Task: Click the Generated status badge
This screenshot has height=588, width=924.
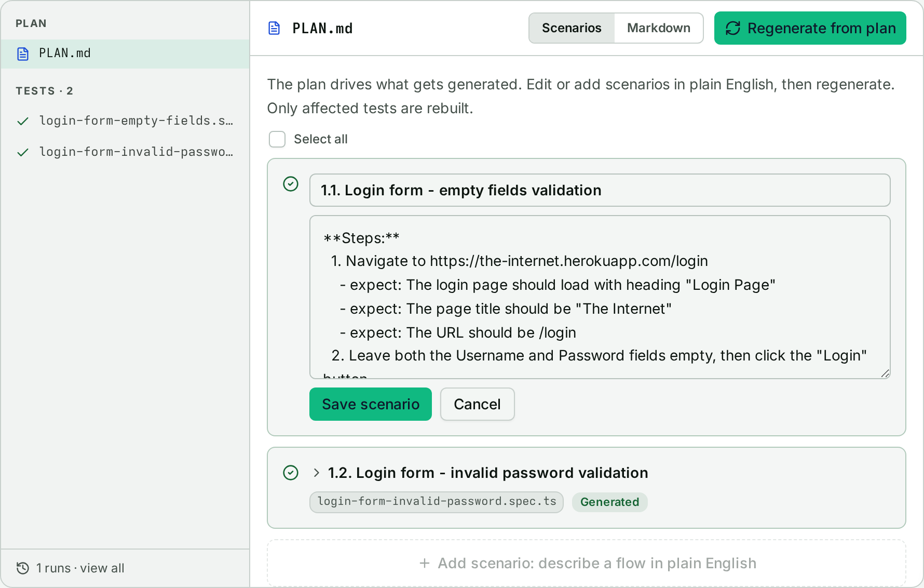Action: click(x=609, y=502)
